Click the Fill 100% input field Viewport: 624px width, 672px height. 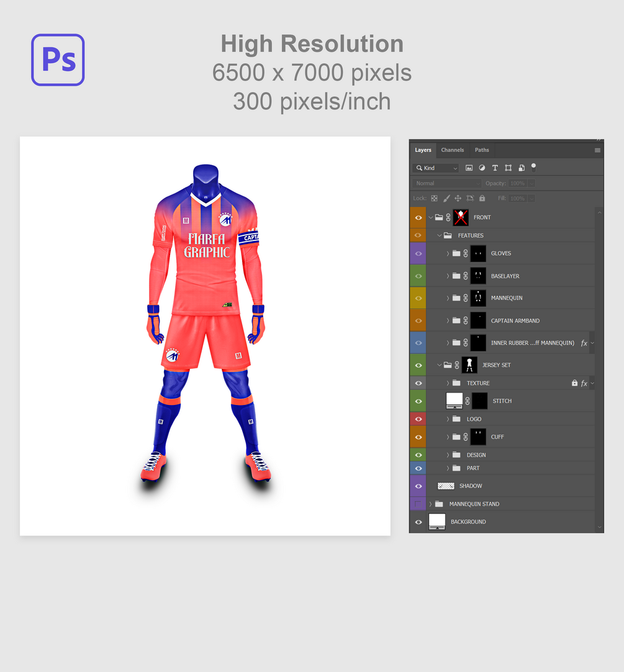(518, 198)
